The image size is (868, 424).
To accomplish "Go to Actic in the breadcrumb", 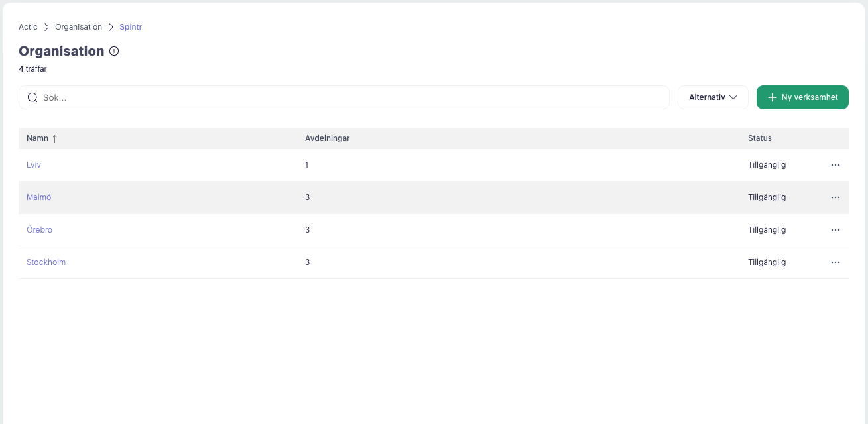I will pos(28,27).
